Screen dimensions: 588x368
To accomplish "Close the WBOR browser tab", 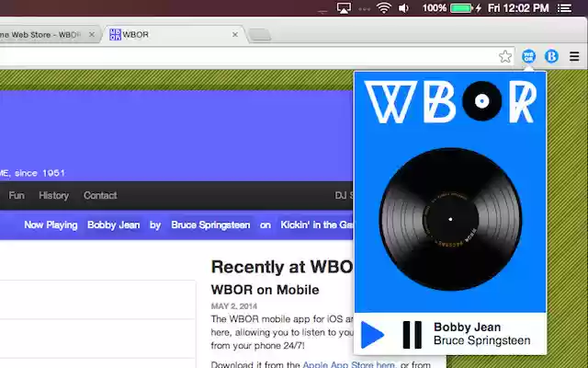I will pyautogui.click(x=235, y=35).
